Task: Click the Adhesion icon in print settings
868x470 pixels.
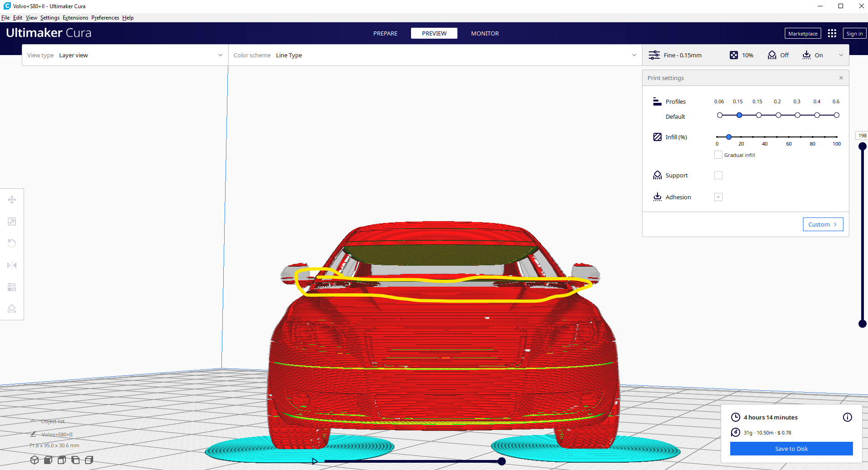Action: (x=657, y=197)
